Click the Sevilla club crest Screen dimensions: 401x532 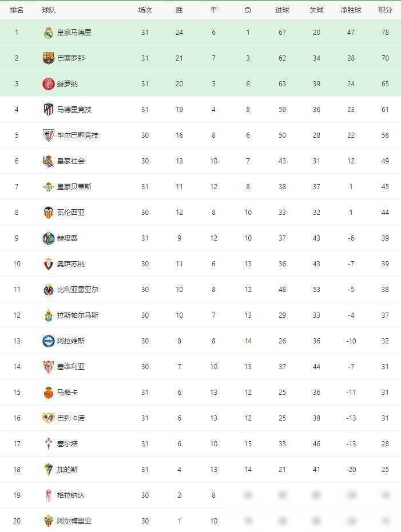pos(48,367)
